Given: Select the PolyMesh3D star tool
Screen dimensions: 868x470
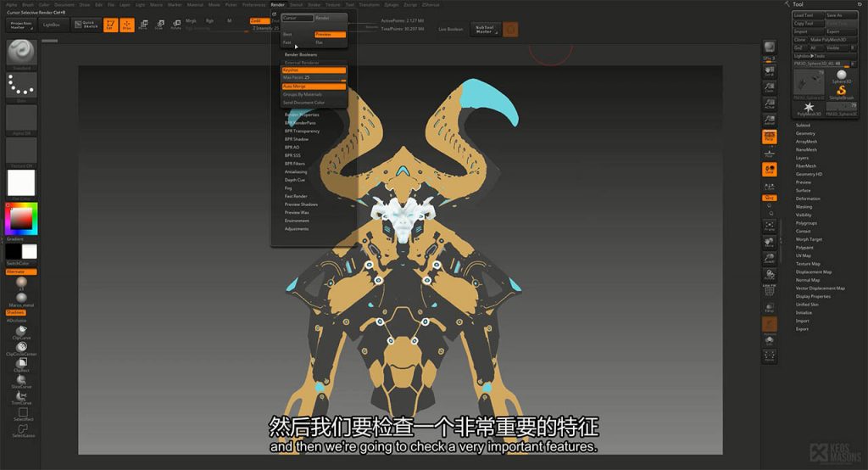Looking at the screenshot, I should coord(809,109).
